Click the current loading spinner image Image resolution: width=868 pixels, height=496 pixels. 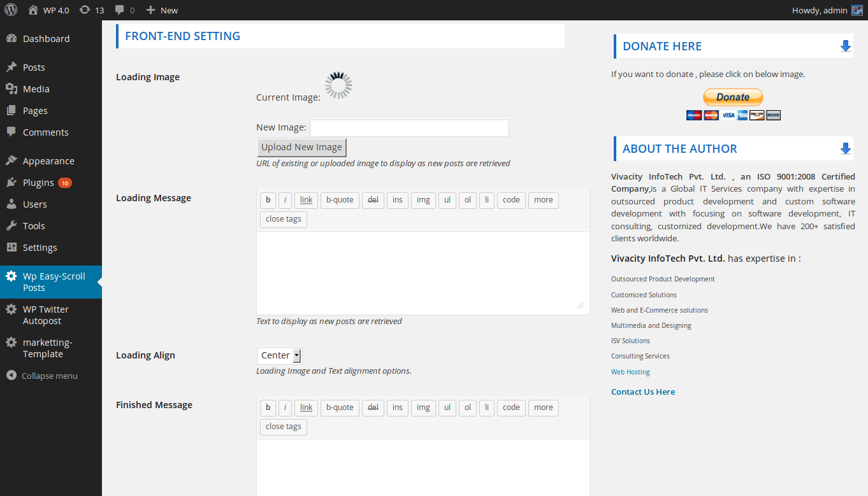pos(338,85)
